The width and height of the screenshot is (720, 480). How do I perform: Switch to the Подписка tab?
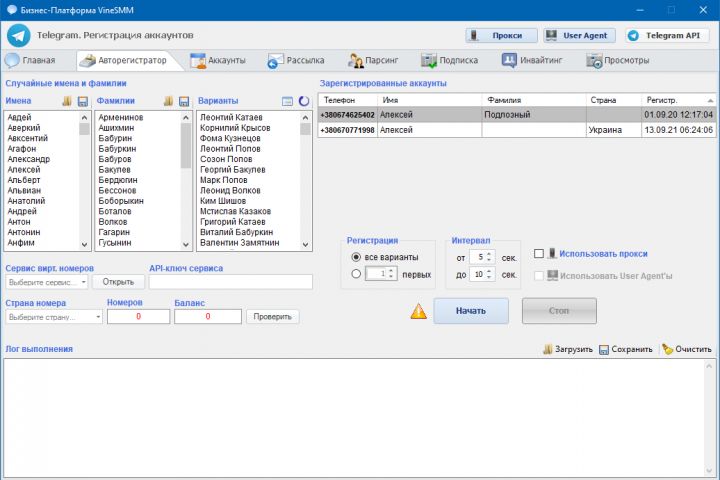click(x=450, y=60)
